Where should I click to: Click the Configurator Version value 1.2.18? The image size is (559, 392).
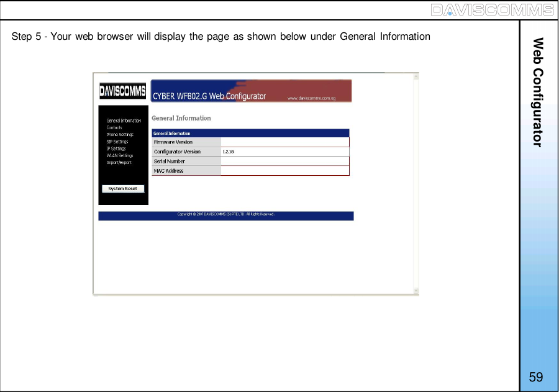coord(227,152)
